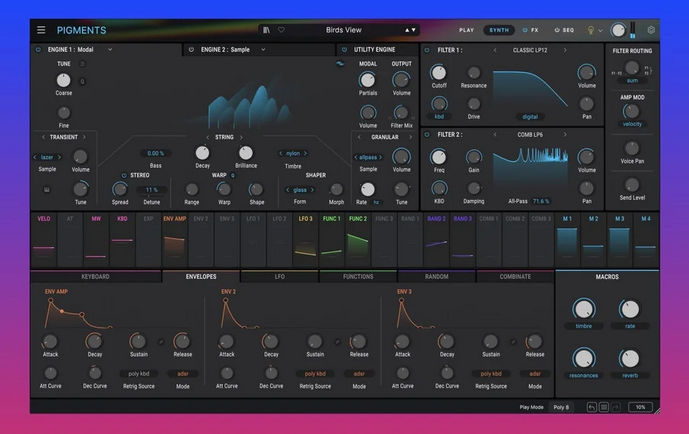Select previous glass shaper form arrow
This screenshot has height=434, width=689.
coord(288,190)
